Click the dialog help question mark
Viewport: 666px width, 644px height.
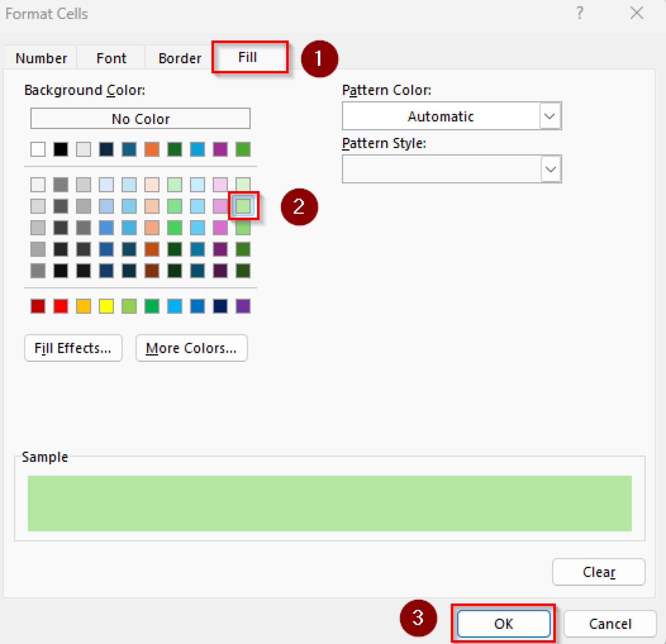(580, 13)
